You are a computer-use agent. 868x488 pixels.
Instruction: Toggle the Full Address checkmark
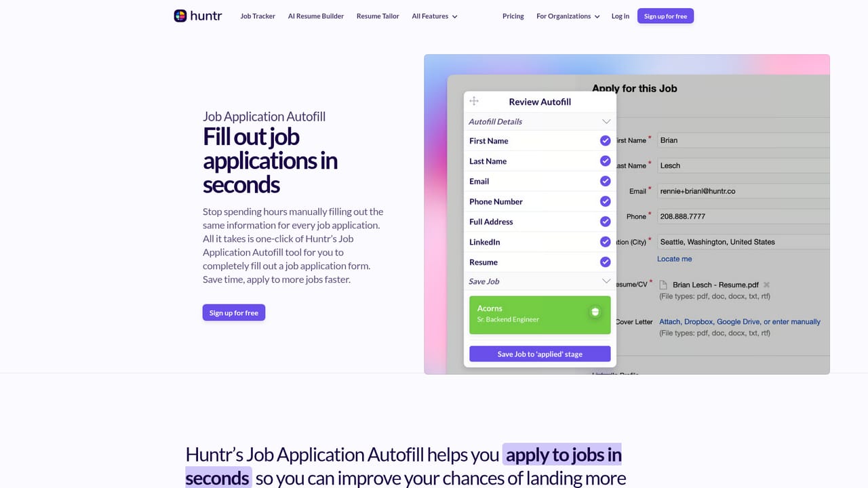605,222
